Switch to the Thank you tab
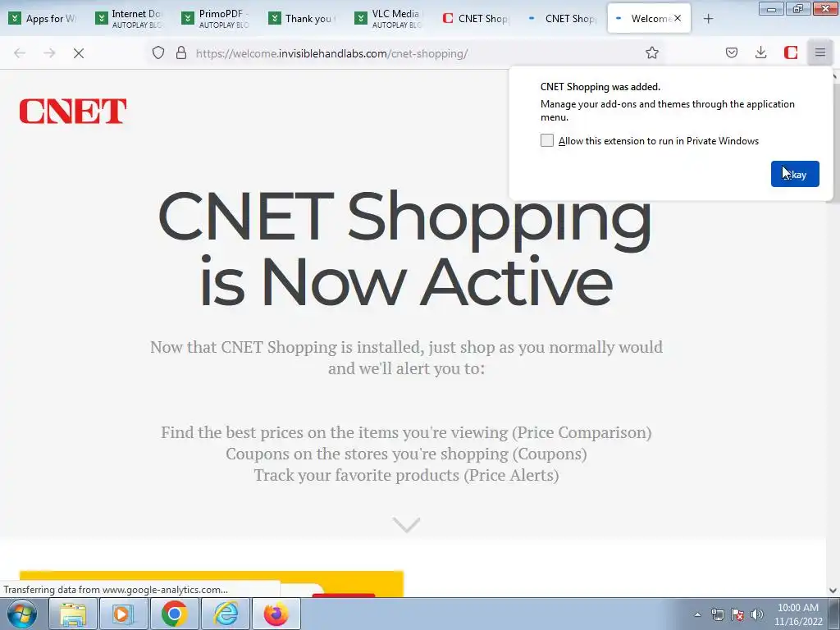 pyautogui.click(x=304, y=18)
